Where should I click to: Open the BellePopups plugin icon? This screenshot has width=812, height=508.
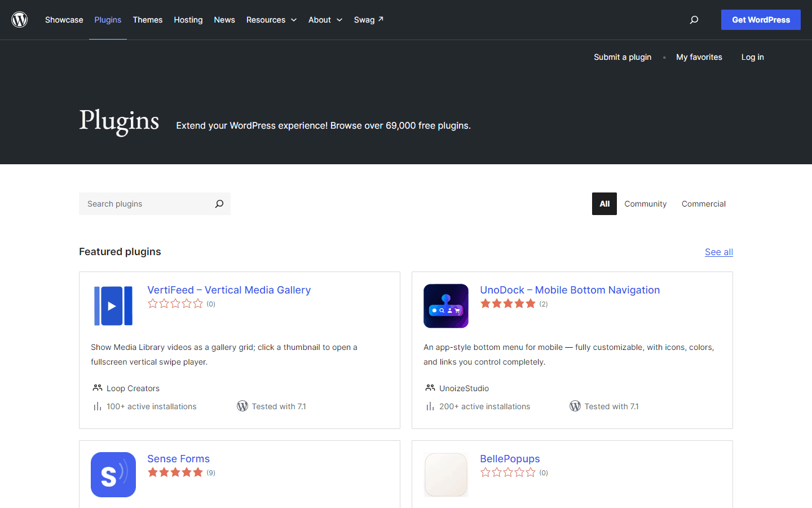pos(446,475)
